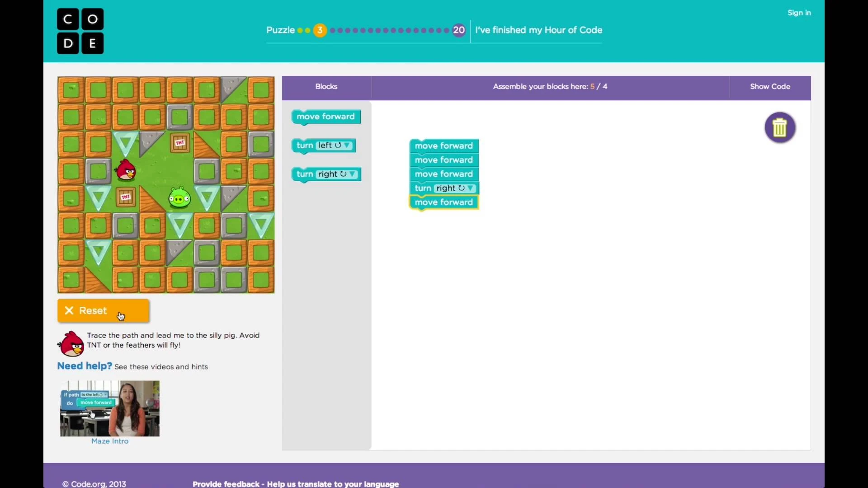Click the purple trash can icon
868x488 pixels.
pyautogui.click(x=780, y=127)
